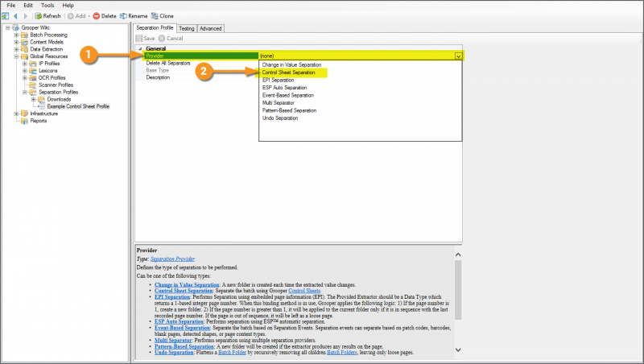The image size is (644, 364).
Task: Collapse the Grooper Wiki root expander
Action: pos(7,27)
